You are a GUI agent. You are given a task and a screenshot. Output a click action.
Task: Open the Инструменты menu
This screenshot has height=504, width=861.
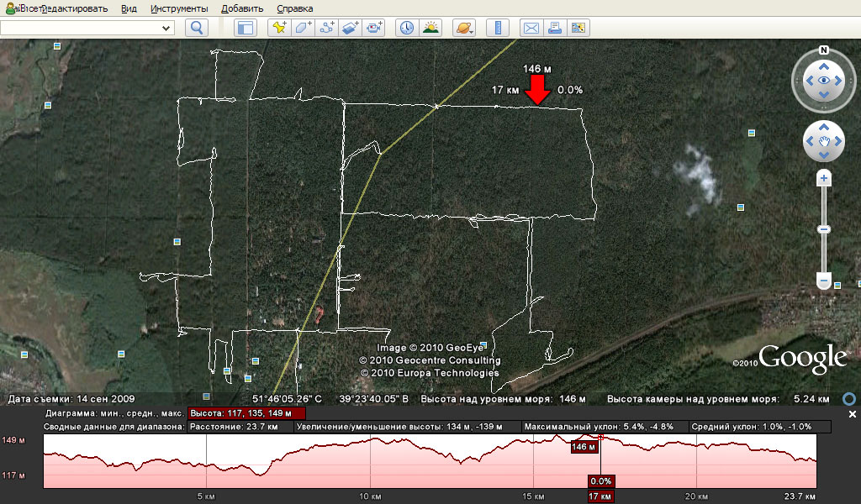click(x=179, y=8)
